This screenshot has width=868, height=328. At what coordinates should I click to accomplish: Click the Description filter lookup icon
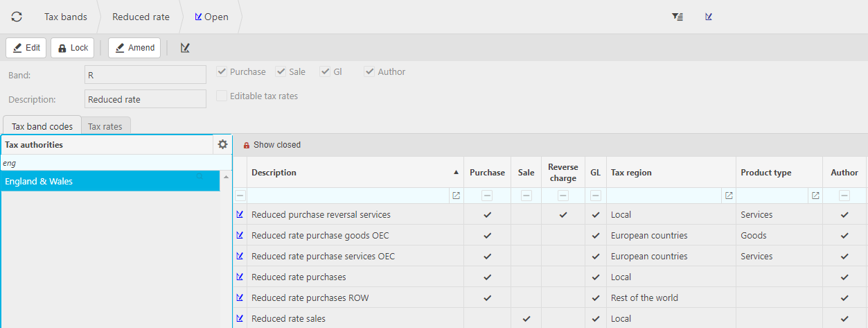coord(456,196)
